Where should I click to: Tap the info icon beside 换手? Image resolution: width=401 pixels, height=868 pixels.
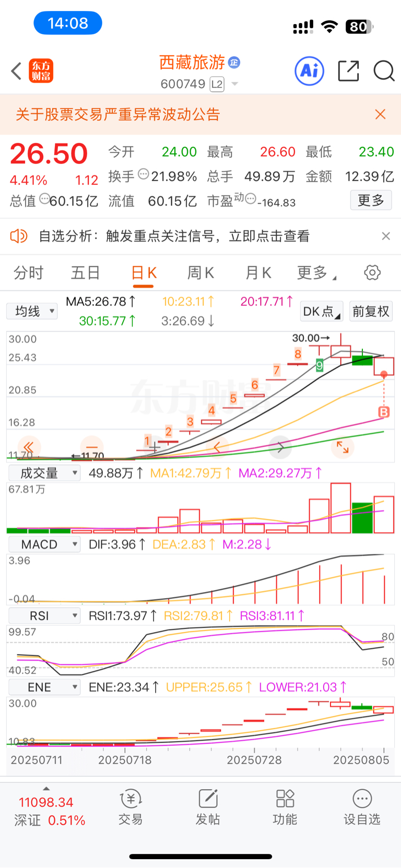143,175
